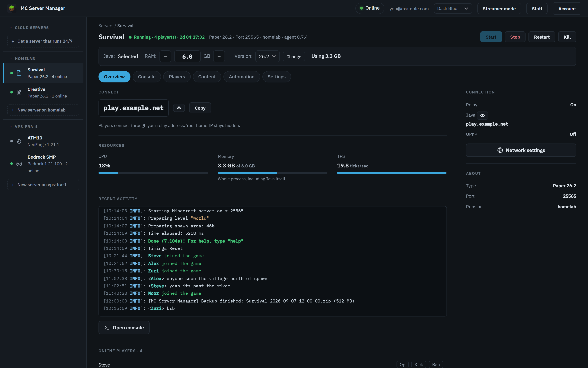Screen dimensions: 588x368
Task: Kill the server process
Action: coord(567,37)
